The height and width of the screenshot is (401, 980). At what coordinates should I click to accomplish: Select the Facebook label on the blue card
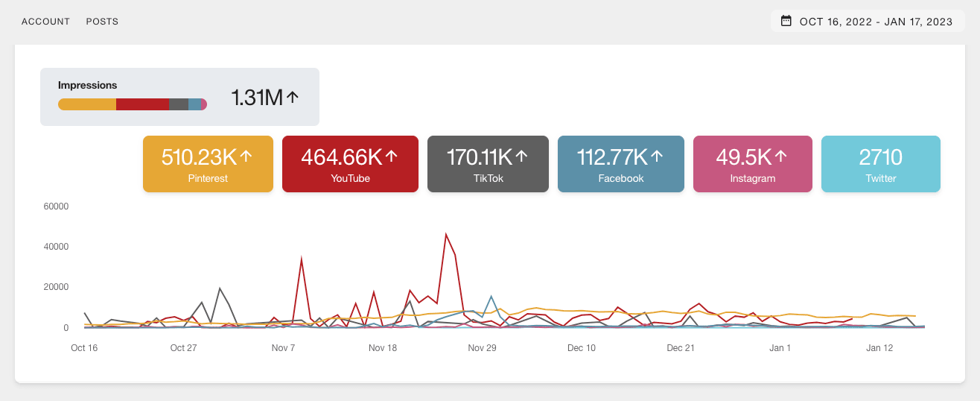tap(620, 179)
